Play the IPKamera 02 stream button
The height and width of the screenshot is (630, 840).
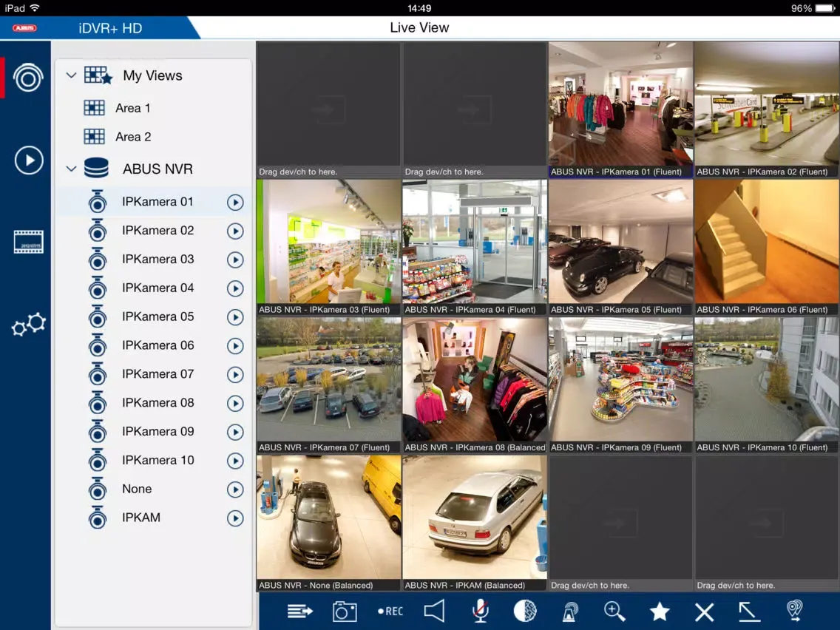point(235,231)
